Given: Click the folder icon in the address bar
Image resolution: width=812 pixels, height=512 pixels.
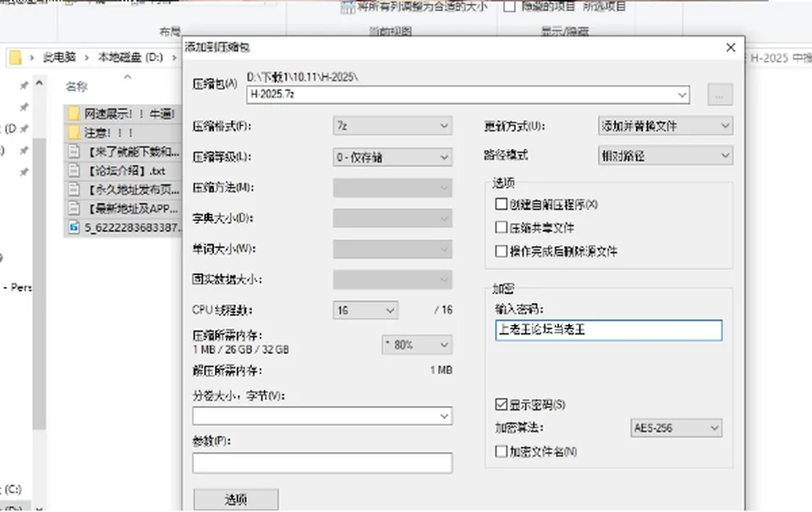Looking at the screenshot, I should pos(15,57).
